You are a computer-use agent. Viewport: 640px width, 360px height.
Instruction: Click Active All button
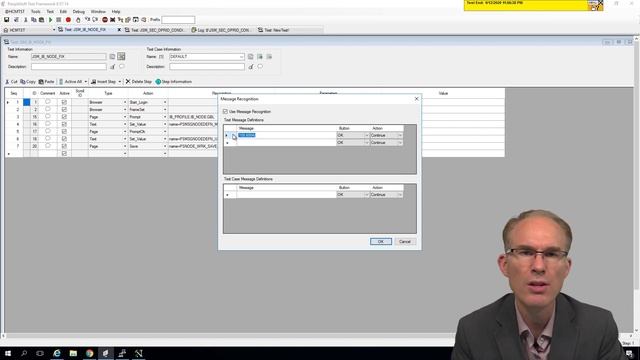71,82
